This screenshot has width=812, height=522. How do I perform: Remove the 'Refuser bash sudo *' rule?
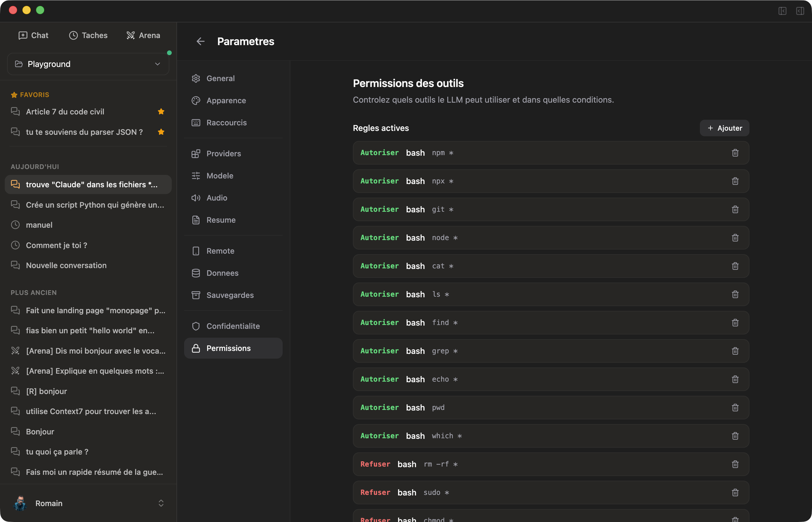coord(735,493)
